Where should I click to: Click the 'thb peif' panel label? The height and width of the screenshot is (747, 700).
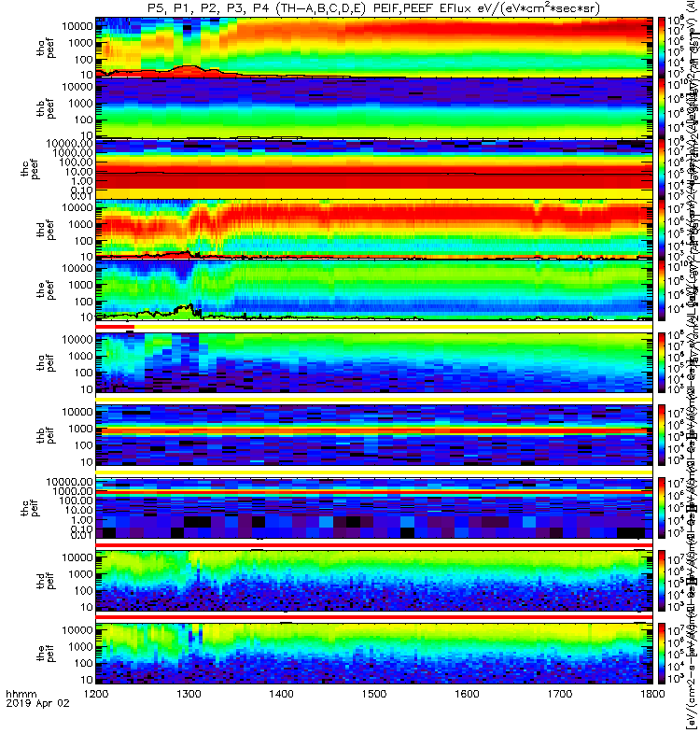46,435
